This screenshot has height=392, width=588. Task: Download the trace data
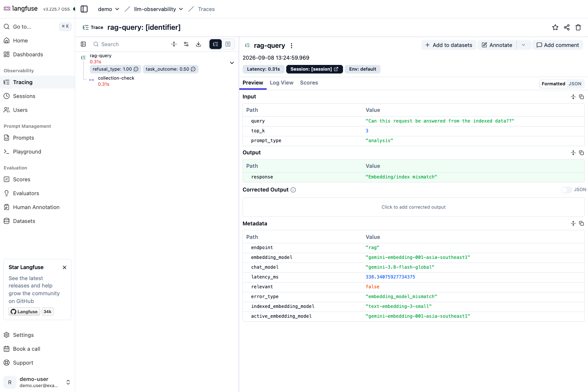pyautogui.click(x=198, y=44)
